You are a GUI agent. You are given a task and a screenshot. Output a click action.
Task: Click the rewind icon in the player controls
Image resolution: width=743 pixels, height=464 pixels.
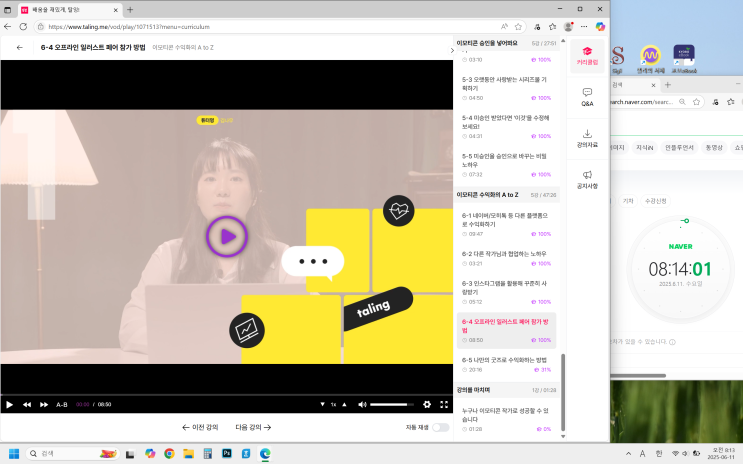tap(27, 404)
